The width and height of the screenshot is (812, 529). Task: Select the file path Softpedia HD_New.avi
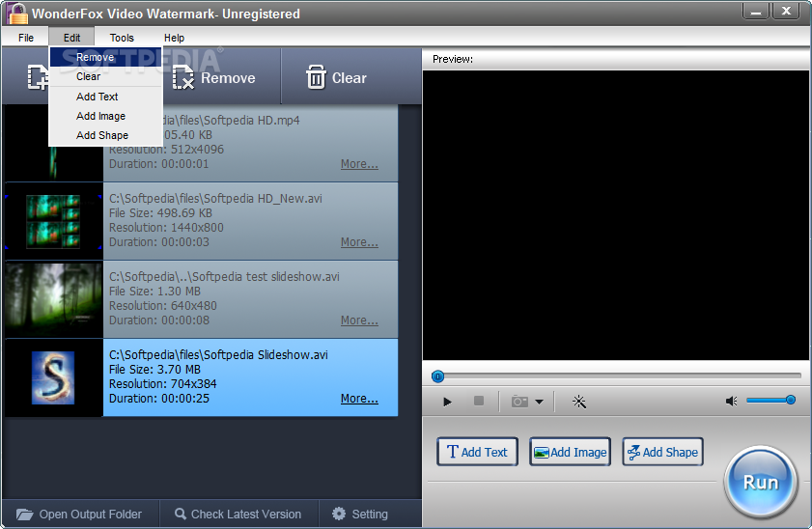pos(215,199)
